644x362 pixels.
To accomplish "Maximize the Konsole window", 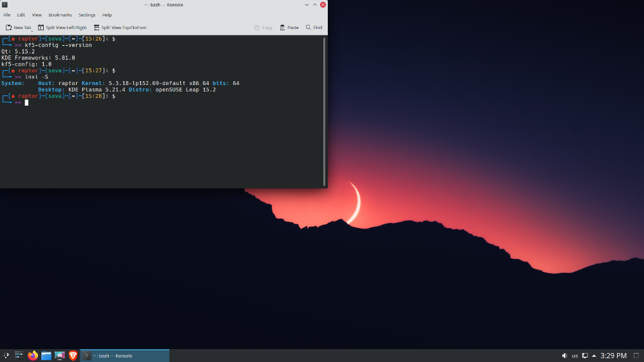I will (315, 5).
